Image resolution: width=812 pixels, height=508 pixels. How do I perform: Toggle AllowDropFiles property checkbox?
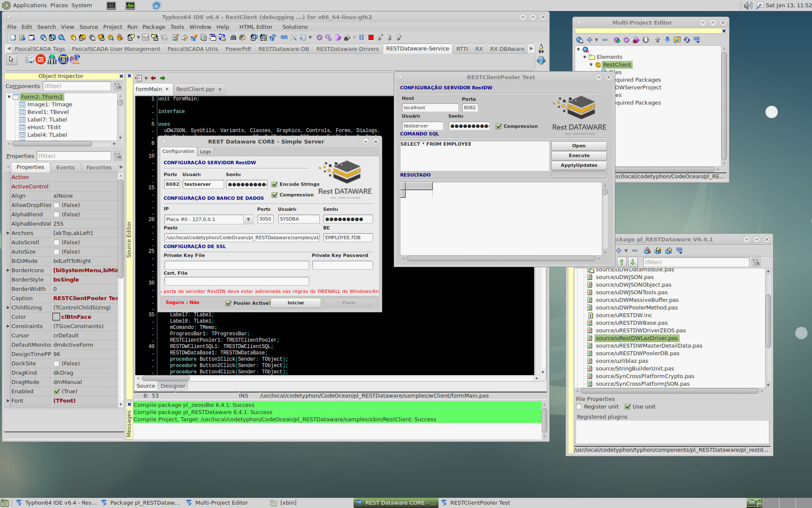pos(57,205)
